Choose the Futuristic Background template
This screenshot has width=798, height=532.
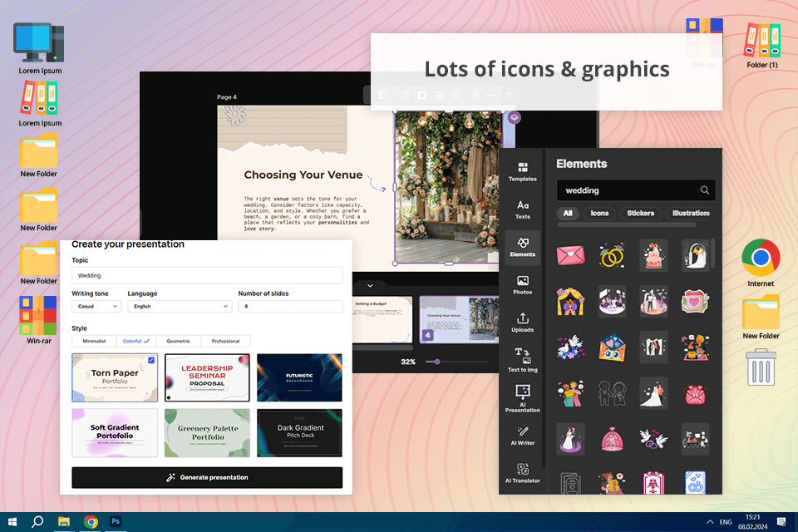pos(299,377)
